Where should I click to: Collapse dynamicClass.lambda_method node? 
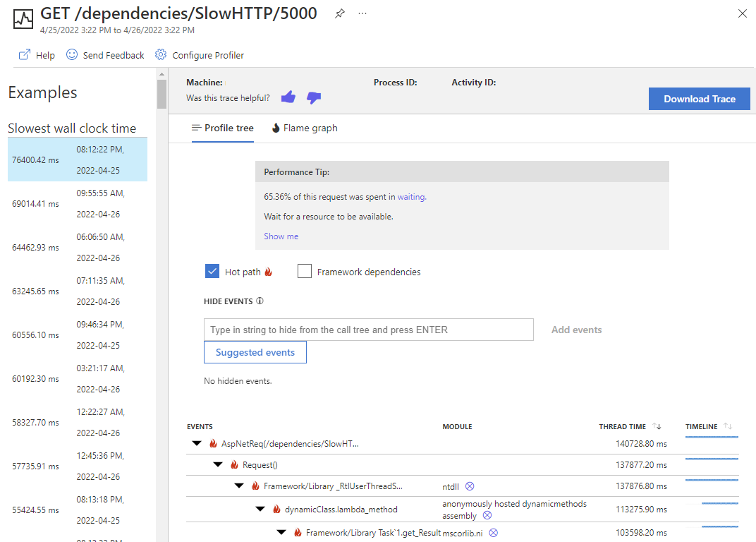(260, 509)
